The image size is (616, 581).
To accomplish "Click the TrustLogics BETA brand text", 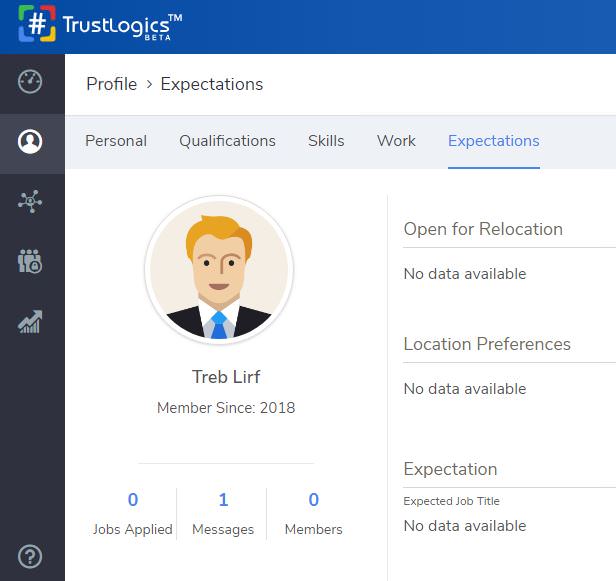I will click(122, 26).
